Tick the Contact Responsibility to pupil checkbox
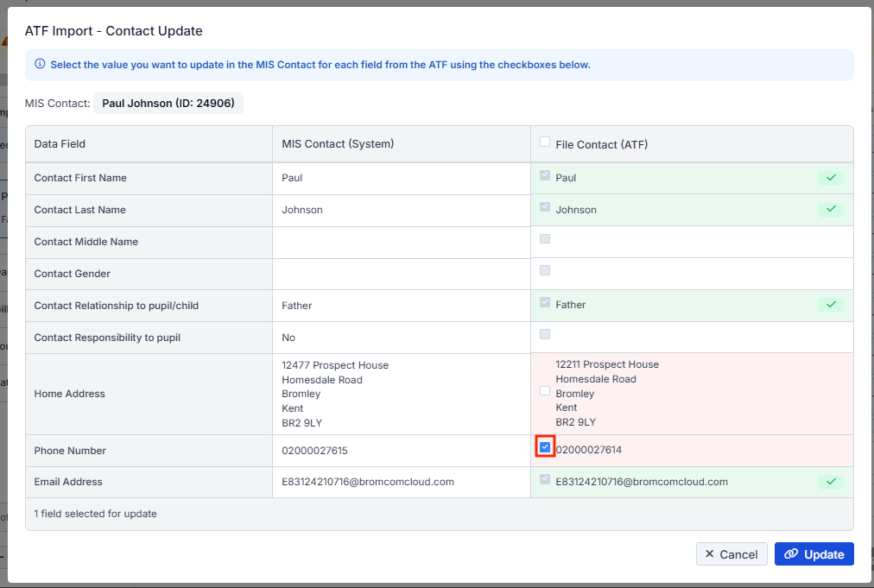Image resolution: width=874 pixels, height=588 pixels. point(545,334)
